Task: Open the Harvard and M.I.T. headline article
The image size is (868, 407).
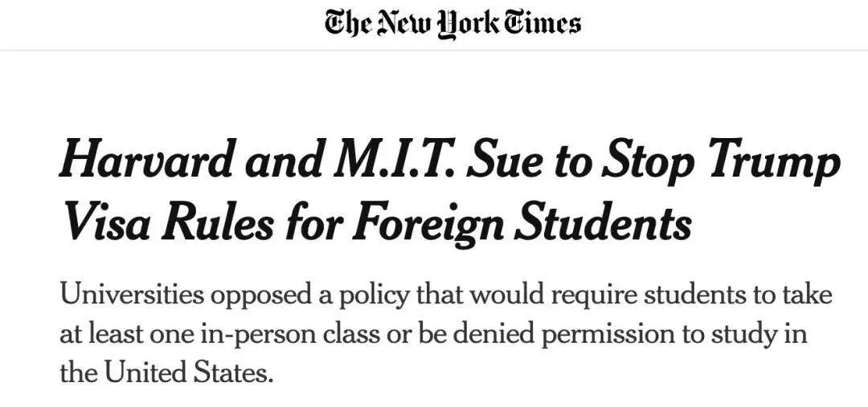Action: (450, 193)
